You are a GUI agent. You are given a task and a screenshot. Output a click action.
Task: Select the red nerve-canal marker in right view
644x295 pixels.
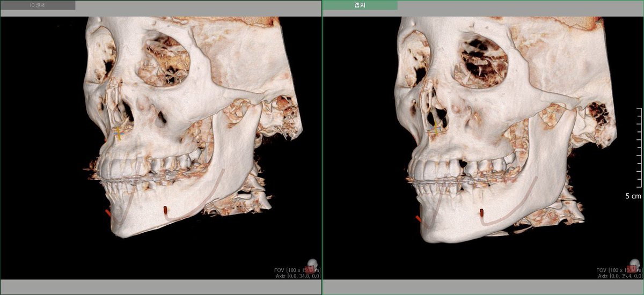[481, 212]
